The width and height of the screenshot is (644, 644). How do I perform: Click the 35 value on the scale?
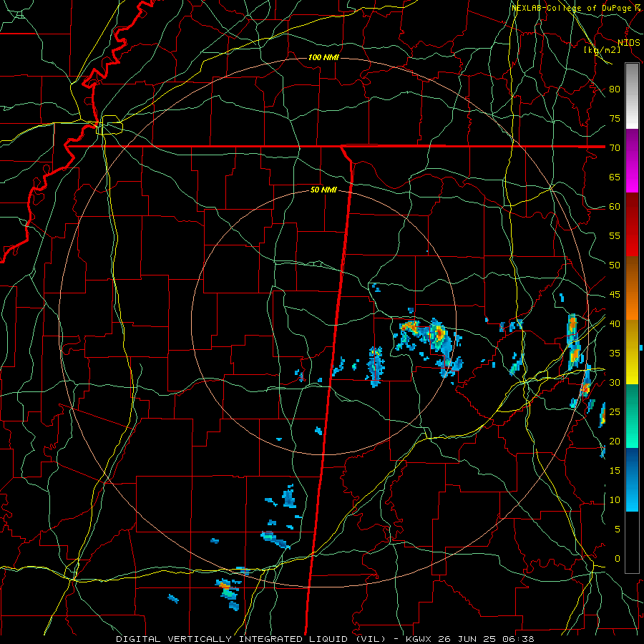(x=615, y=353)
